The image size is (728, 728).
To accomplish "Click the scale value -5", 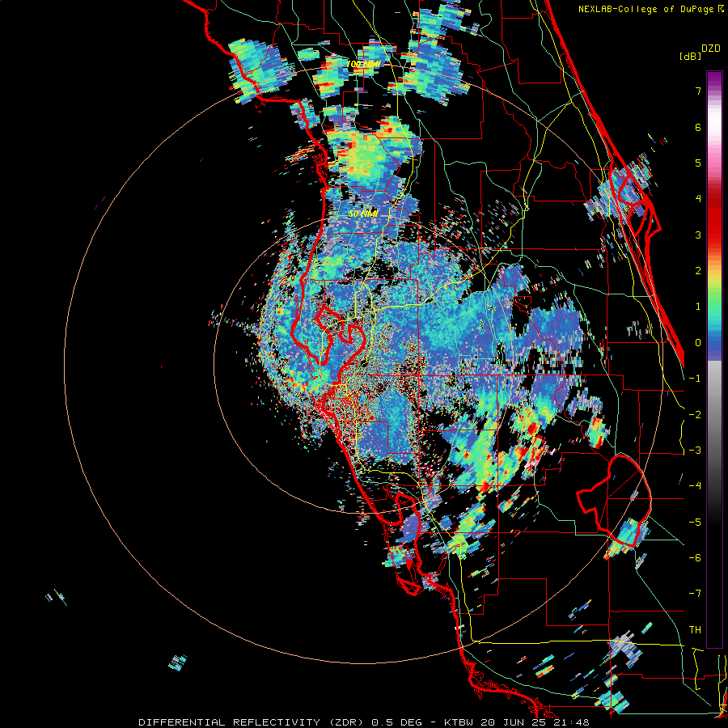I will point(695,523).
